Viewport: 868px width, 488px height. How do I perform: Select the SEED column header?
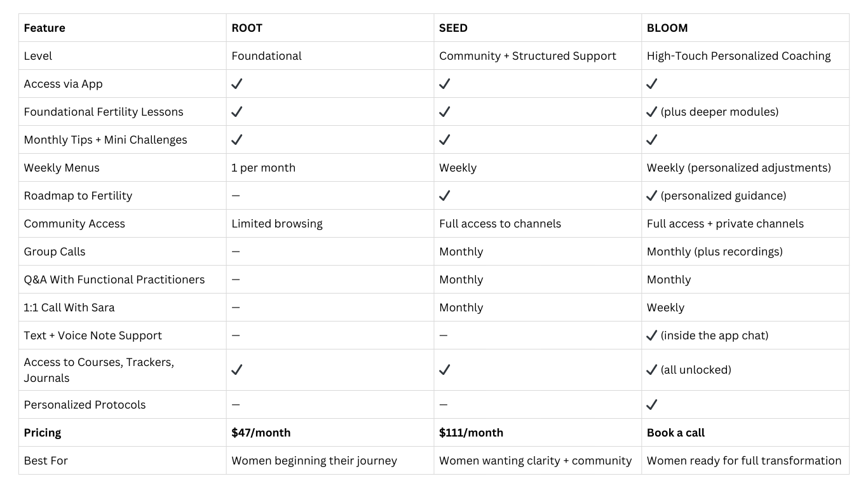click(453, 28)
